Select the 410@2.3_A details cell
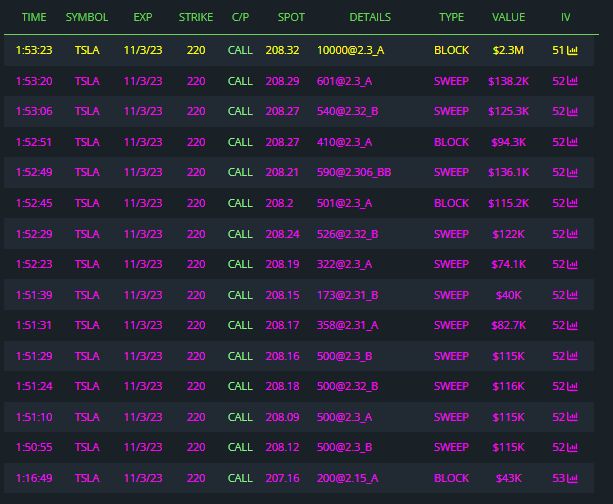613x504 pixels. coord(344,142)
